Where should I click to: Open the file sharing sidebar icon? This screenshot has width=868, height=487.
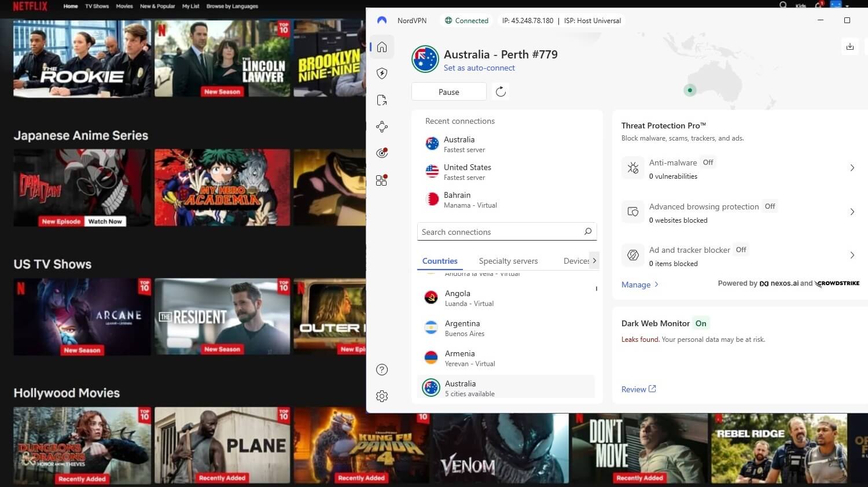382,99
